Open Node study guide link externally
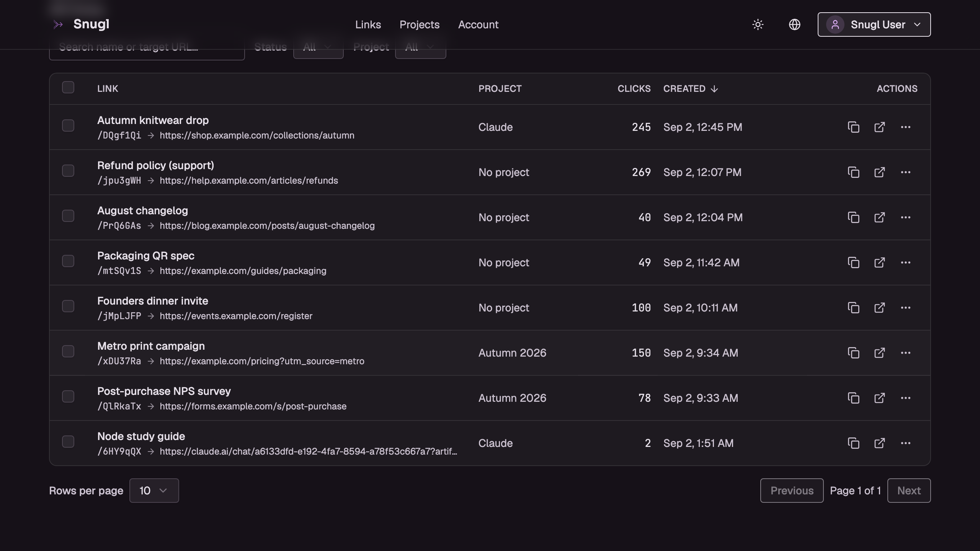 pos(880,443)
